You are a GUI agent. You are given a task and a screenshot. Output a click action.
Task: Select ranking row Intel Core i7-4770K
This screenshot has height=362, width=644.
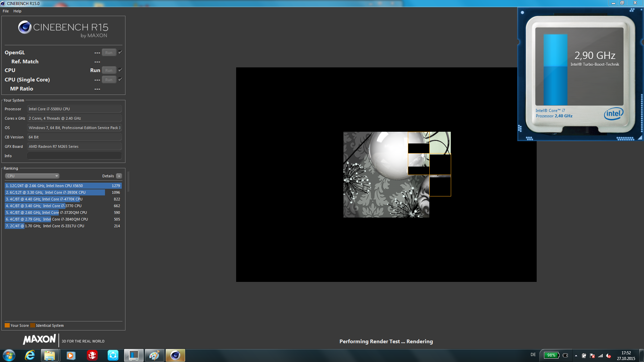[x=63, y=199]
